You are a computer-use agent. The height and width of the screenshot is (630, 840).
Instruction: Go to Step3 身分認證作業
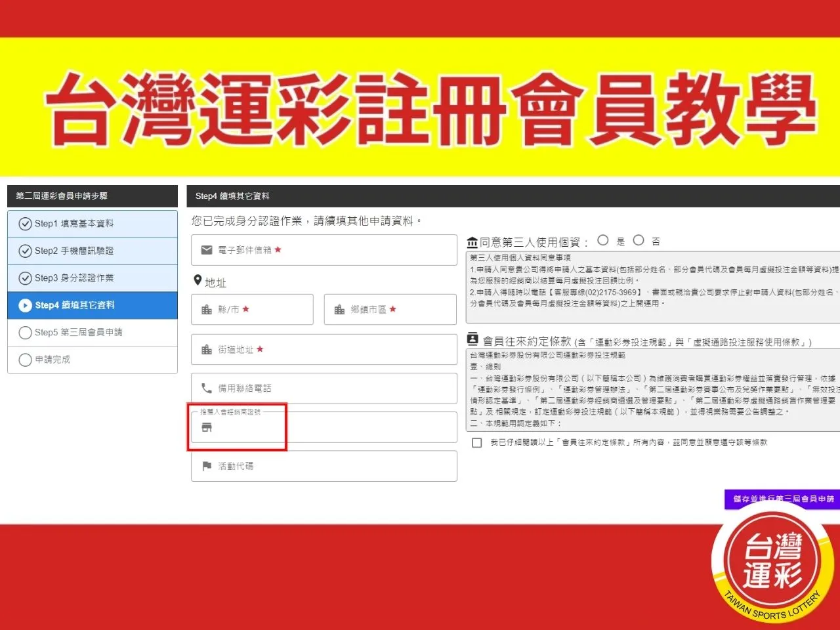click(93, 278)
